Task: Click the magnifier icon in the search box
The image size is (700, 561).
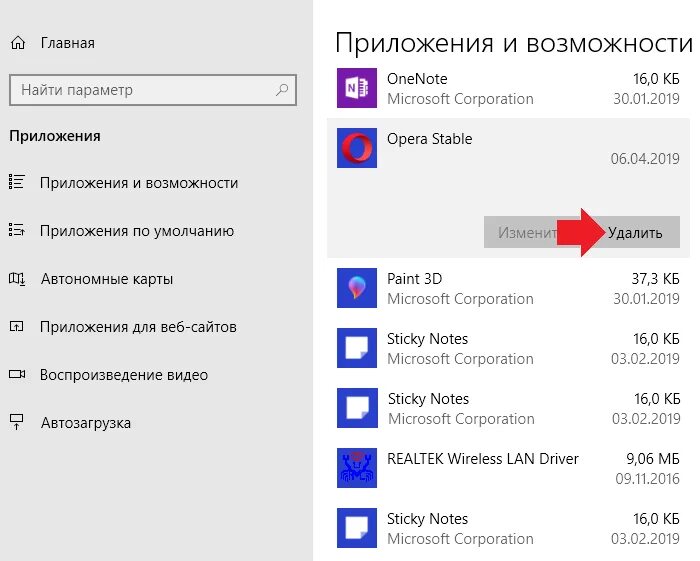Action: pyautogui.click(x=282, y=90)
